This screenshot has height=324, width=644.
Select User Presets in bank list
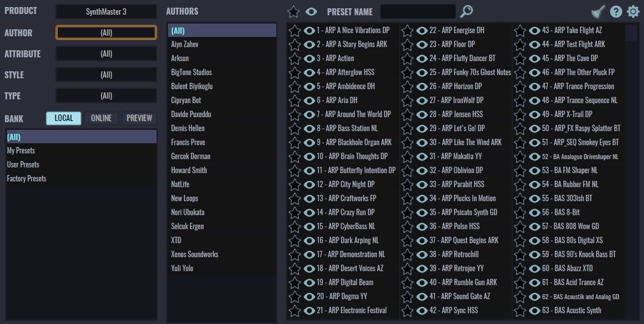tap(81, 165)
